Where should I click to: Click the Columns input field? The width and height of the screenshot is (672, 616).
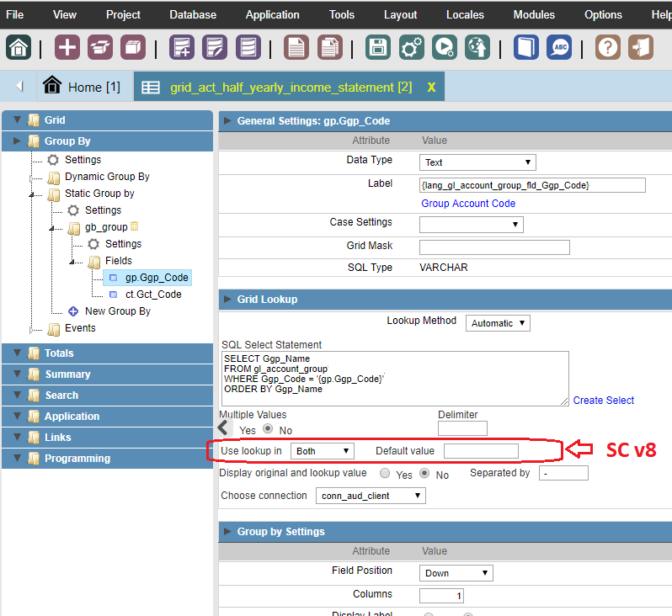441,596
